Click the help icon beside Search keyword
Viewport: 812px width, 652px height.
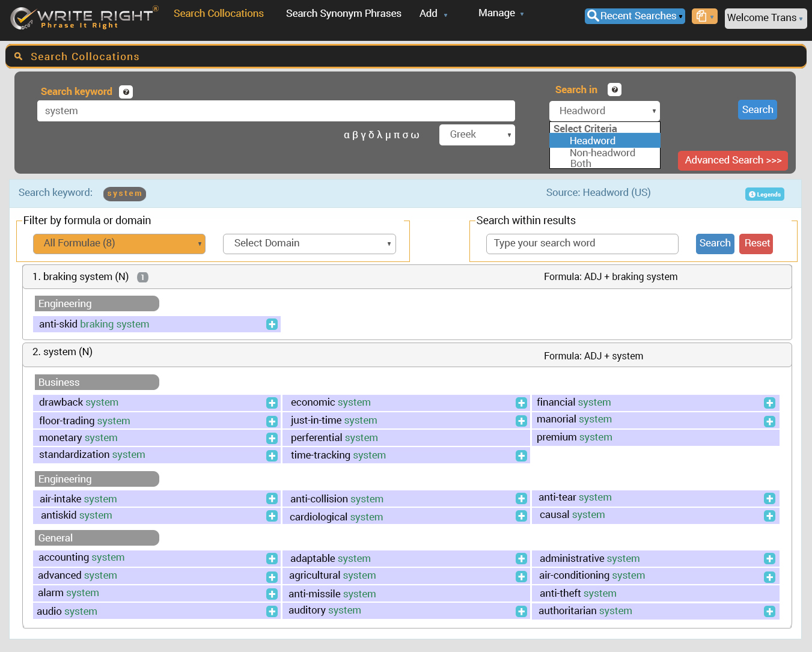126,92
